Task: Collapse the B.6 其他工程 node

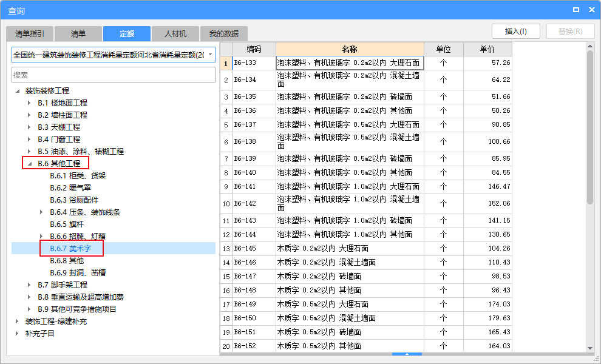Action: 29,164
